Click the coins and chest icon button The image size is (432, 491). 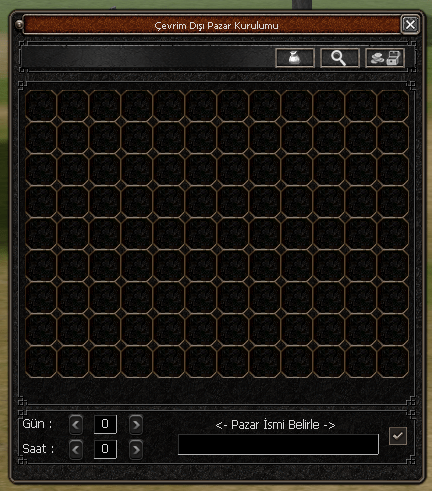385,58
